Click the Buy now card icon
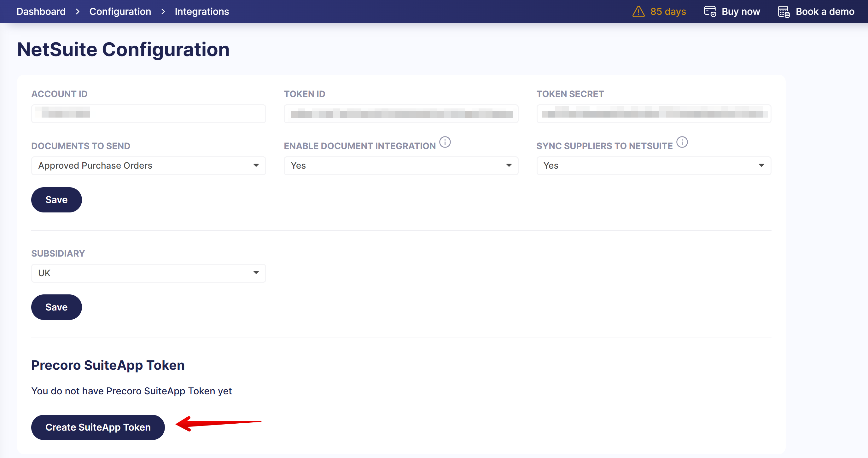Viewport: 868px width, 458px height. coord(710,11)
